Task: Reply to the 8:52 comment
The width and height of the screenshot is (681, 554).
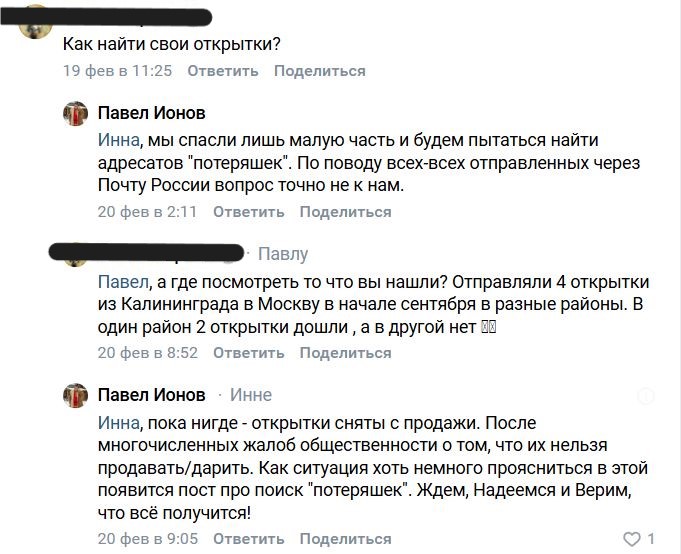Action: (248, 352)
